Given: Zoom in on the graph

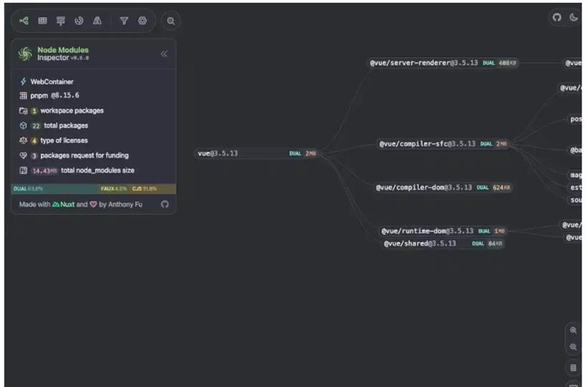Looking at the screenshot, I should (574, 330).
